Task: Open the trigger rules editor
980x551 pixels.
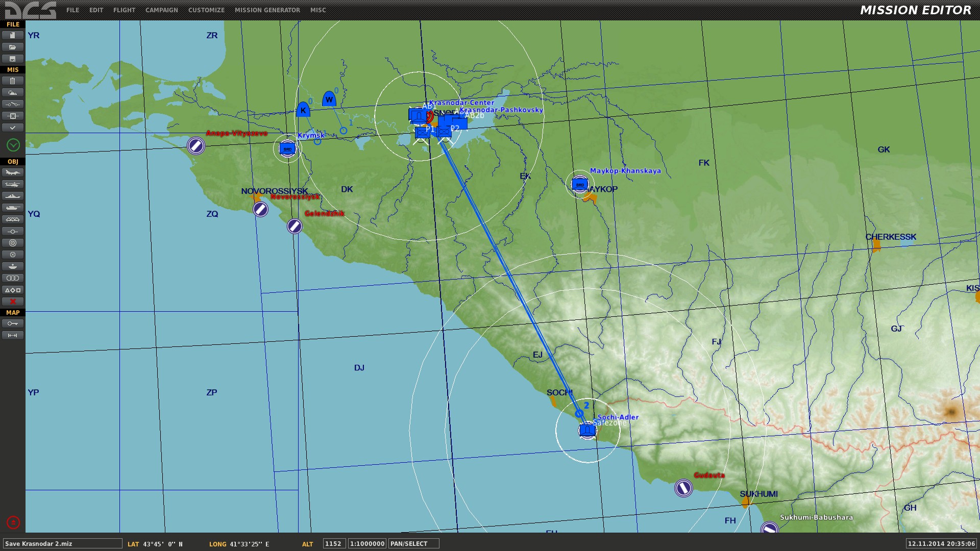Action: point(13,104)
